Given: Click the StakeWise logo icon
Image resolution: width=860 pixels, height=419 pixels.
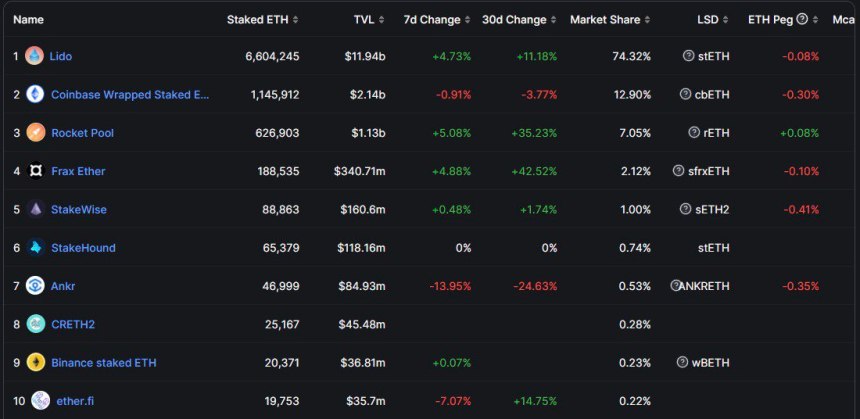Looking at the screenshot, I should pyautogui.click(x=35, y=209).
